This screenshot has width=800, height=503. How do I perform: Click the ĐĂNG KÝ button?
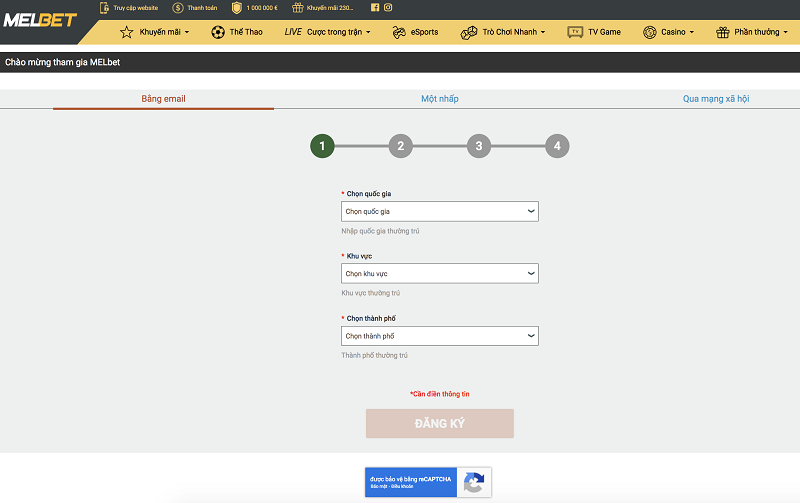(440, 423)
